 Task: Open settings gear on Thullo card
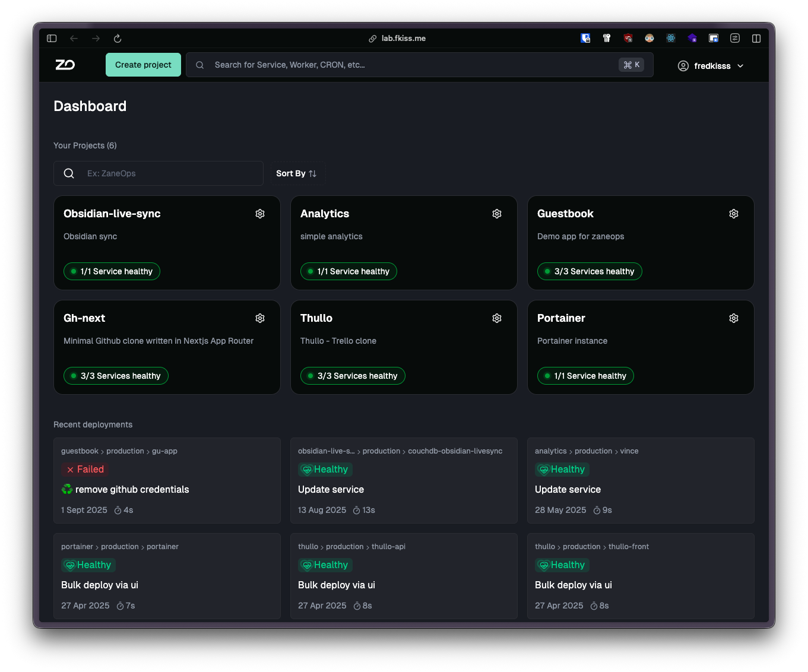coord(497,318)
